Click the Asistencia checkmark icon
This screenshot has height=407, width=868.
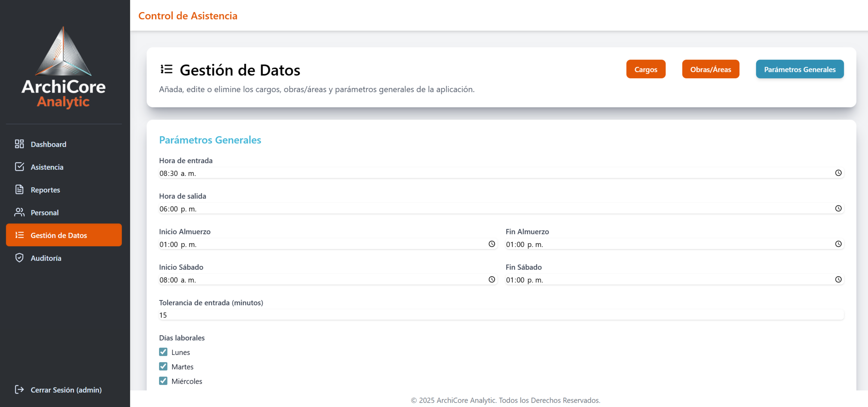19,167
